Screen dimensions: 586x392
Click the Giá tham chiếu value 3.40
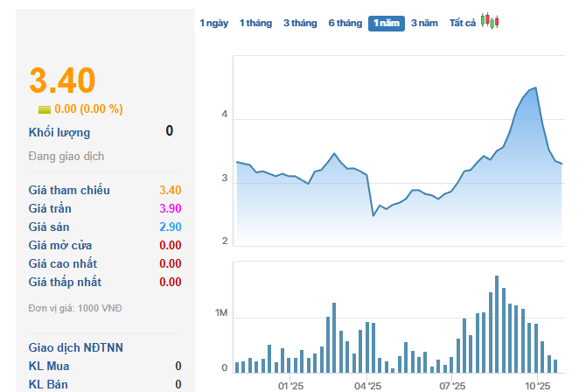click(170, 190)
